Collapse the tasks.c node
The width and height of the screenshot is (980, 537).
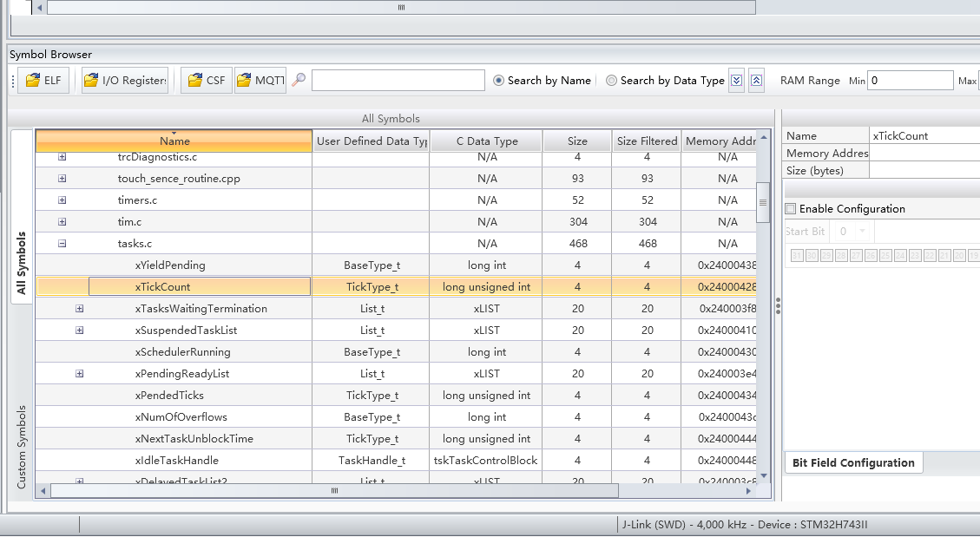pos(62,244)
